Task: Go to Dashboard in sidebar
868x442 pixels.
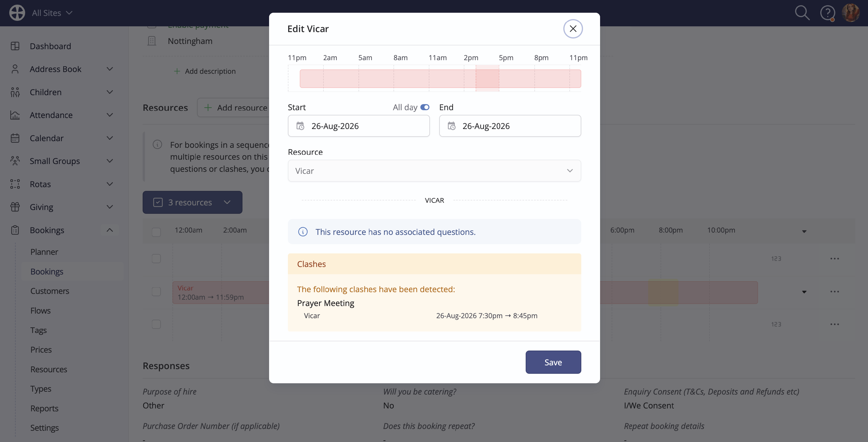Action: [x=50, y=46]
